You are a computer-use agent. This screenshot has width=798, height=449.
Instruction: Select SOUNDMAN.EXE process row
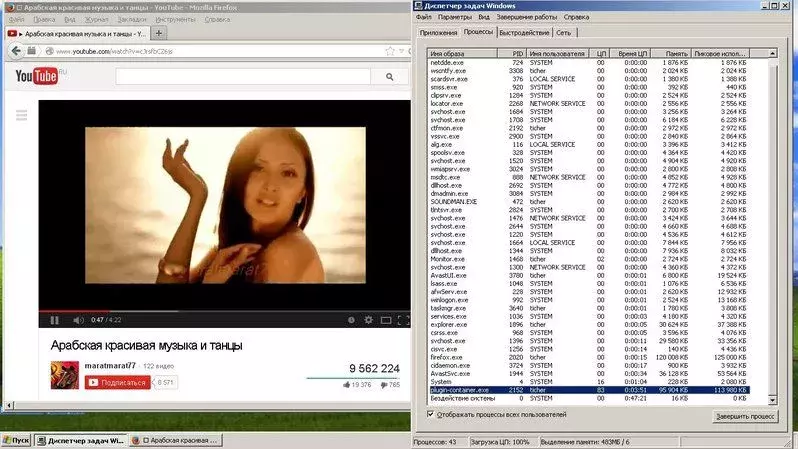click(589, 202)
